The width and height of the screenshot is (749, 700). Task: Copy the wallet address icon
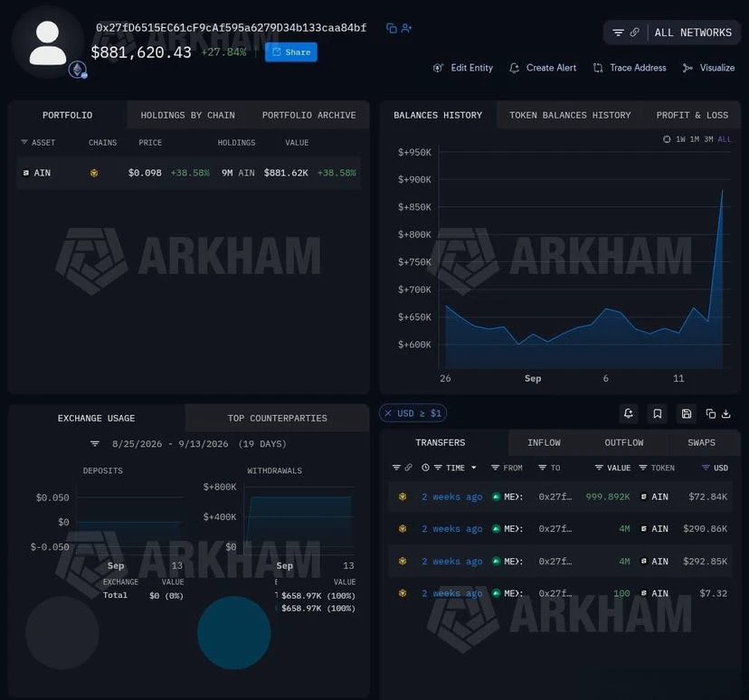tap(391, 28)
